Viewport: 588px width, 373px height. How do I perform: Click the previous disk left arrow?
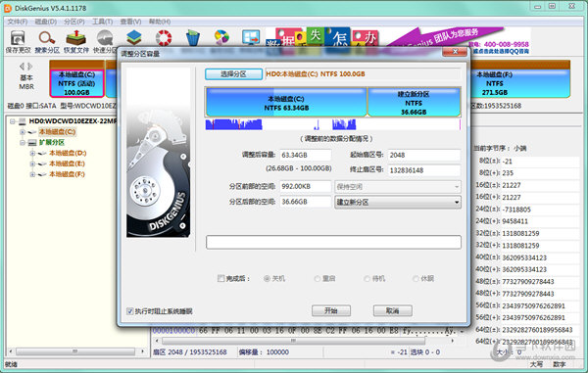22,67
